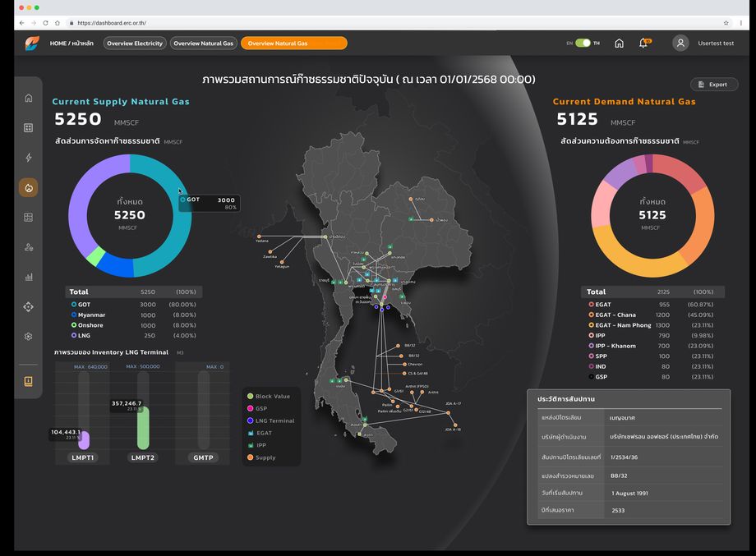This screenshot has height=556, width=756.
Task: Toggle Supply in map legend
Action: pyautogui.click(x=261, y=457)
